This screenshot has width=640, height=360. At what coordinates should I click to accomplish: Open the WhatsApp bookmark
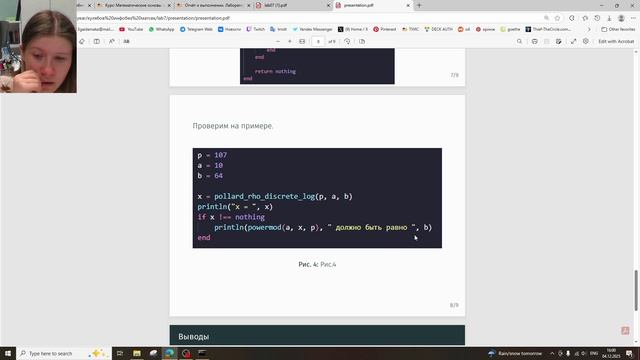(x=162, y=29)
